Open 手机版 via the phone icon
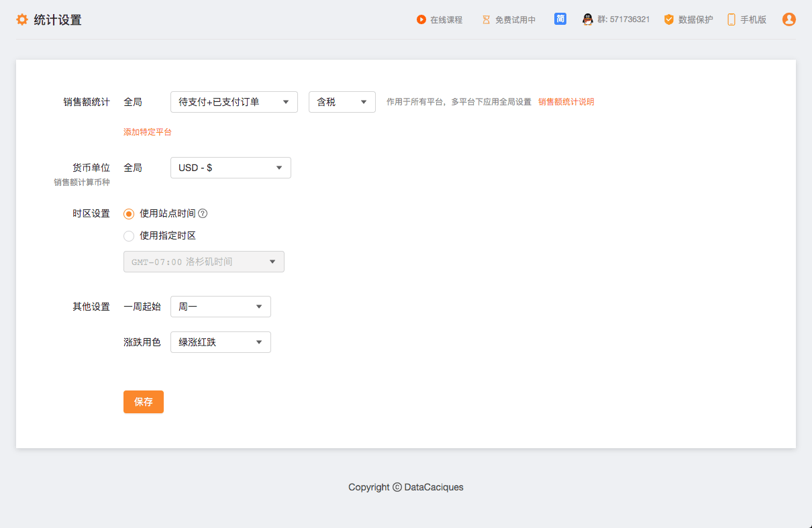The width and height of the screenshot is (812, 528). (731, 19)
